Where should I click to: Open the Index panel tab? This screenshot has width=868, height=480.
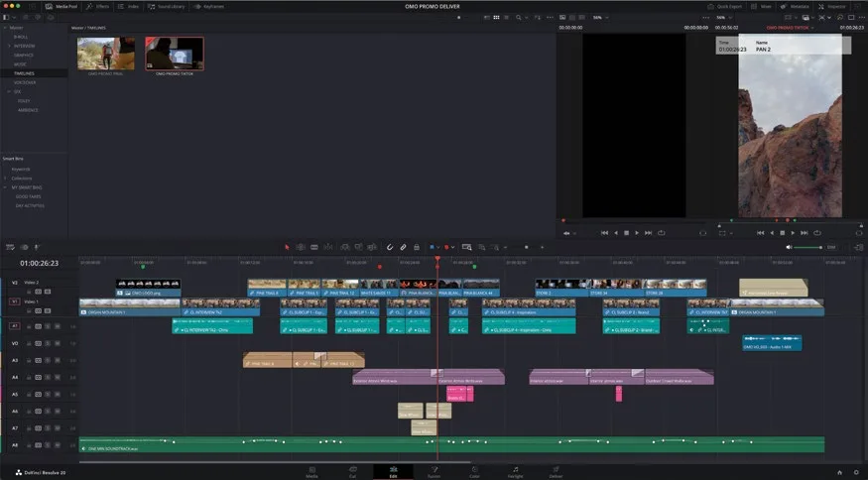coord(128,6)
